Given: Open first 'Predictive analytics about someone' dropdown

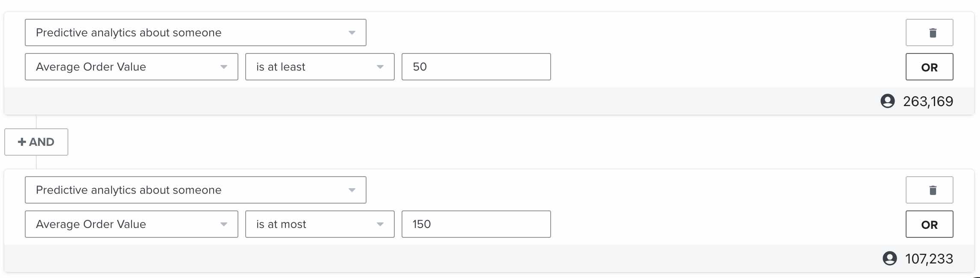Looking at the screenshot, I should [x=196, y=33].
